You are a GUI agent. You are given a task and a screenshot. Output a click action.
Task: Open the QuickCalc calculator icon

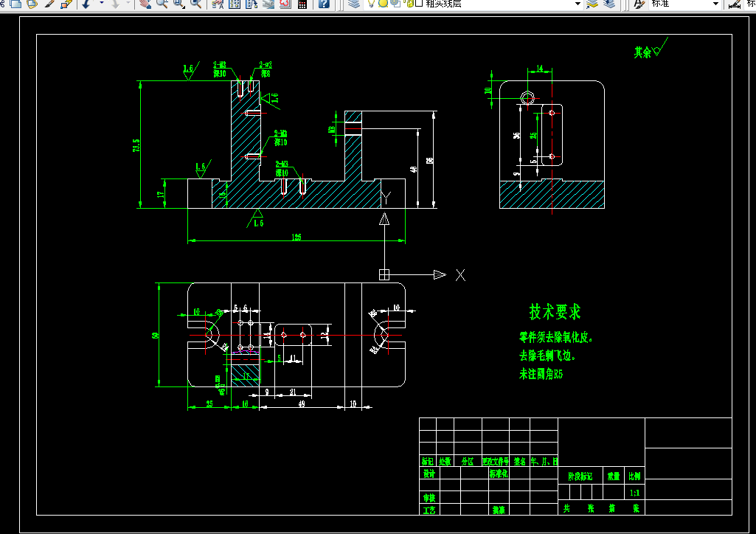click(x=302, y=4)
